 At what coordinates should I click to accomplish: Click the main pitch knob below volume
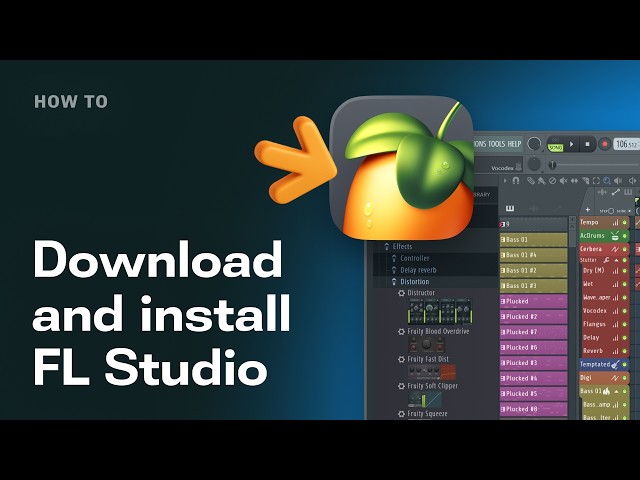[x=534, y=164]
